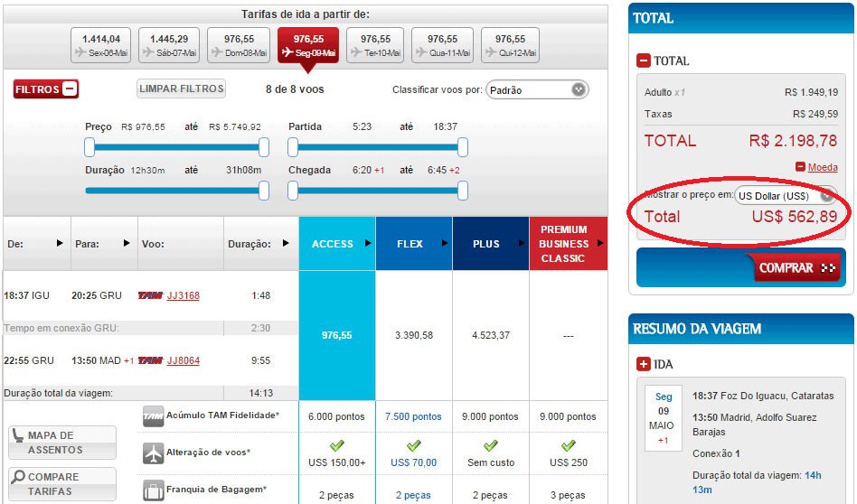Select the Sáb-07-Mai fare date 1.445,29
Image resolution: width=857 pixels, height=504 pixels.
pyautogui.click(x=169, y=45)
